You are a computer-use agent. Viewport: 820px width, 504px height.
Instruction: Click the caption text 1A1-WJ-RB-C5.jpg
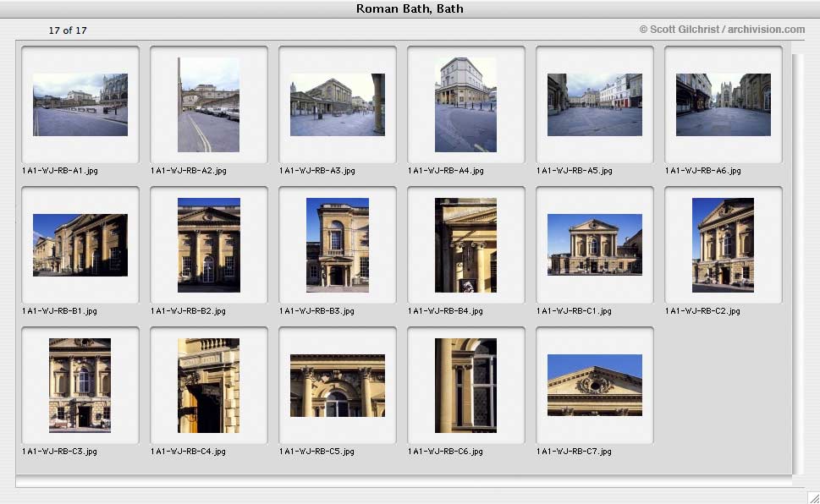(316, 452)
